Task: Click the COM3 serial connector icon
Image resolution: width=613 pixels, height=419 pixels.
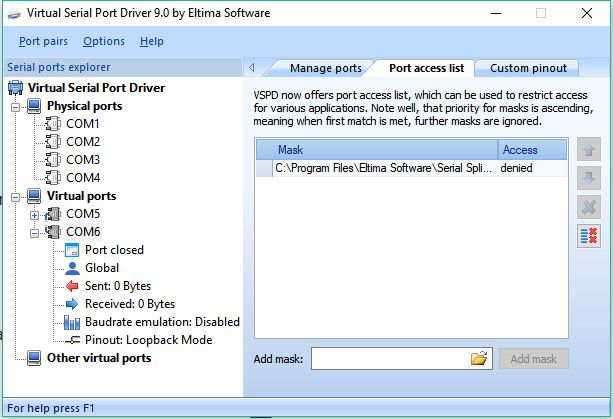Action: [x=53, y=159]
